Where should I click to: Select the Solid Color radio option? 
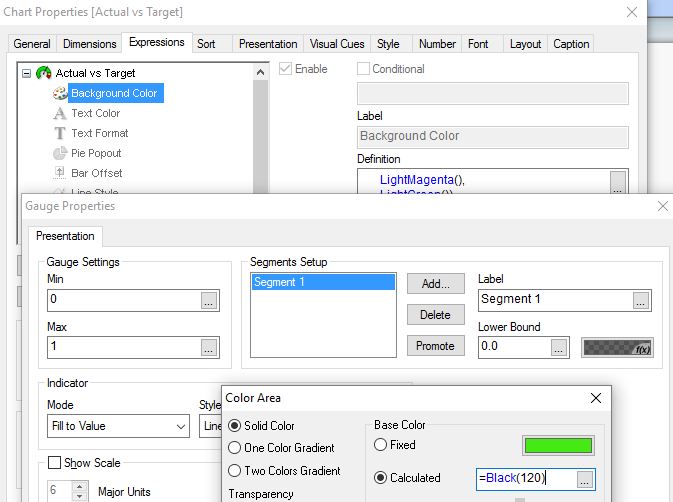coord(234,426)
